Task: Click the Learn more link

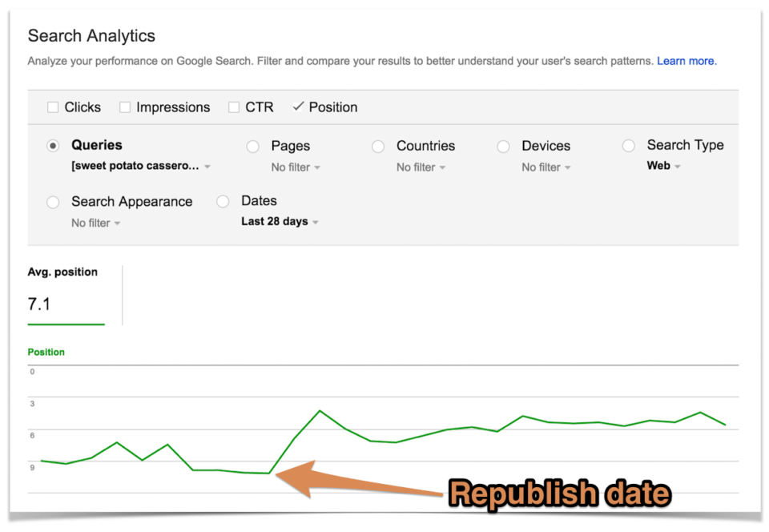Action: (x=685, y=61)
